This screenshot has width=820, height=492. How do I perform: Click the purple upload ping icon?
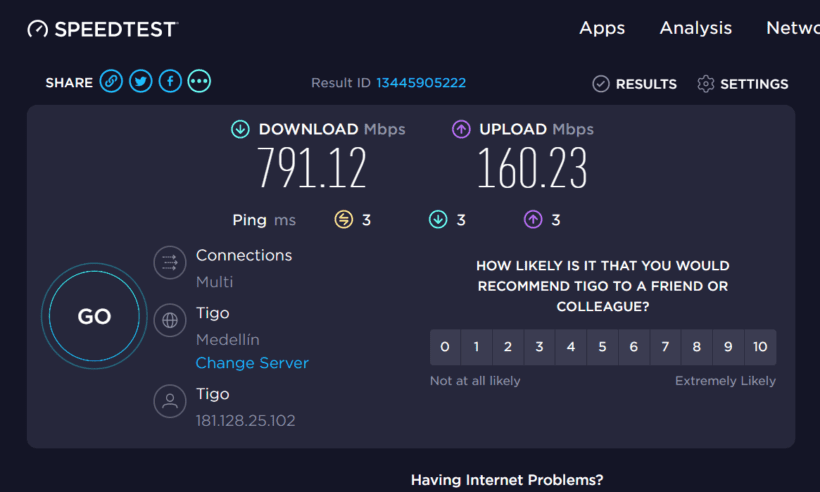click(x=533, y=220)
